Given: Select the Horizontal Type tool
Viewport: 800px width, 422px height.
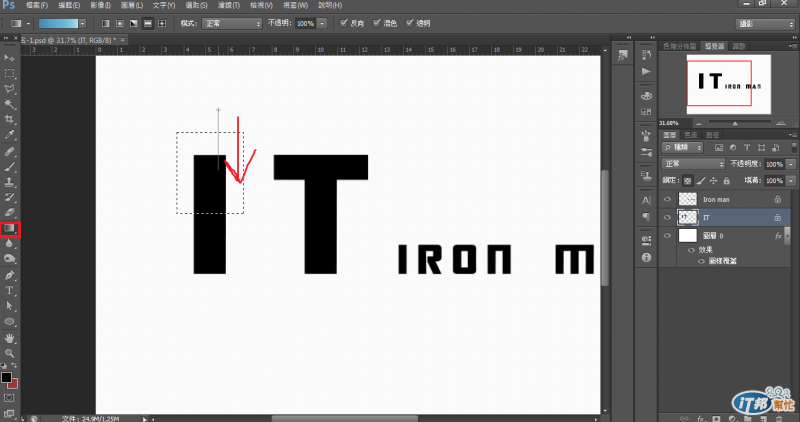Looking at the screenshot, I should pyautogui.click(x=9, y=291).
